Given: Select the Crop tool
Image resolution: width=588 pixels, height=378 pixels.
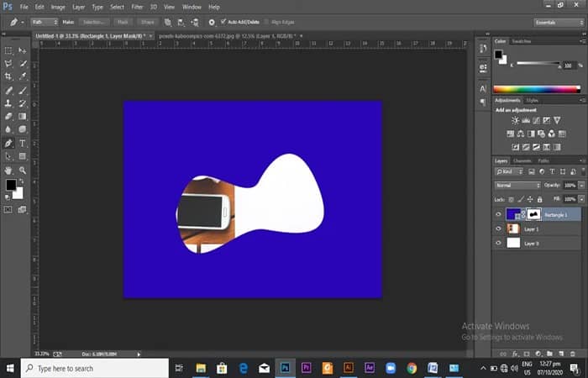Looking at the screenshot, I should [x=8, y=76].
